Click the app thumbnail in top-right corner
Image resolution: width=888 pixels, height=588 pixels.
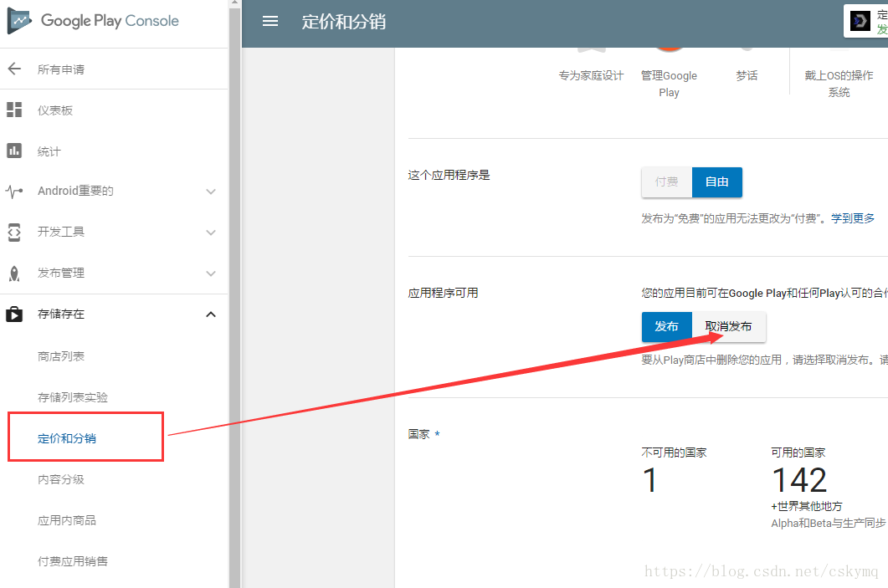point(860,22)
